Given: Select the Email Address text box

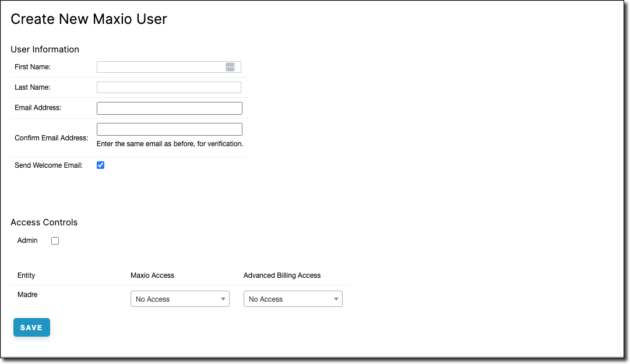Looking at the screenshot, I should (x=170, y=108).
